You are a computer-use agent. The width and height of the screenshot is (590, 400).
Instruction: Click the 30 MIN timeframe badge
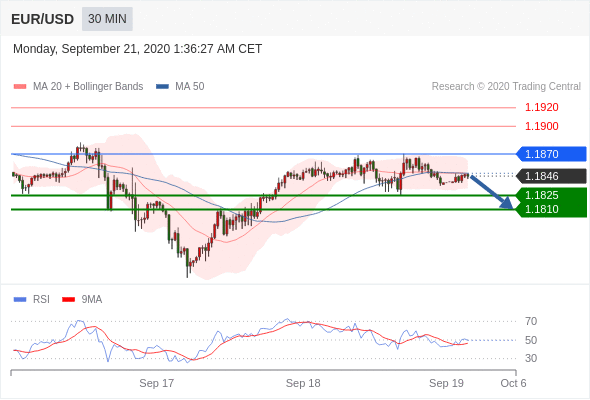(x=107, y=19)
